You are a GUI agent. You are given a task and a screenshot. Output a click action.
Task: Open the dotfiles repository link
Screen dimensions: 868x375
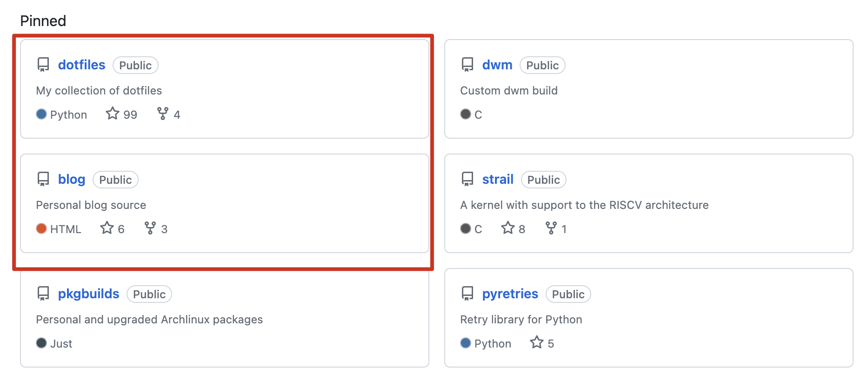pos(81,65)
